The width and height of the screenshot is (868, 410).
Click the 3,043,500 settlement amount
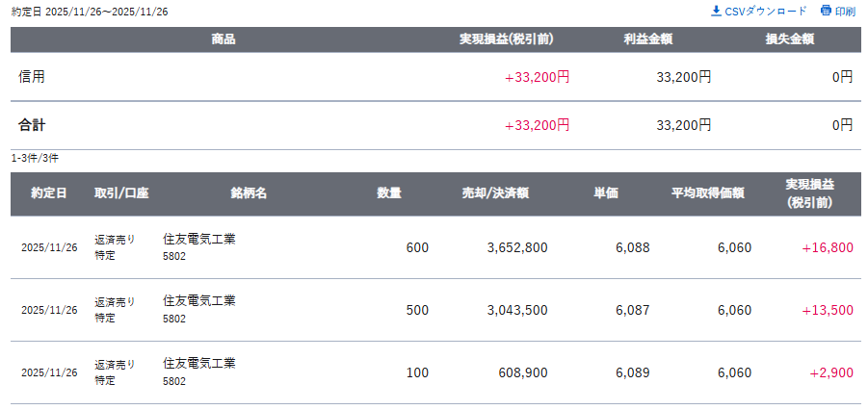pyautogui.click(x=517, y=310)
